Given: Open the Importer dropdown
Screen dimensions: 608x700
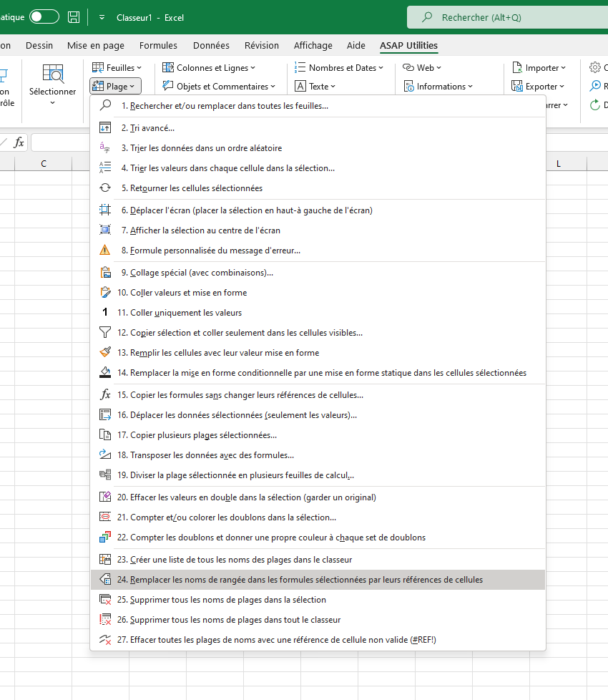Looking at the screenshot, I should [539, 67].
